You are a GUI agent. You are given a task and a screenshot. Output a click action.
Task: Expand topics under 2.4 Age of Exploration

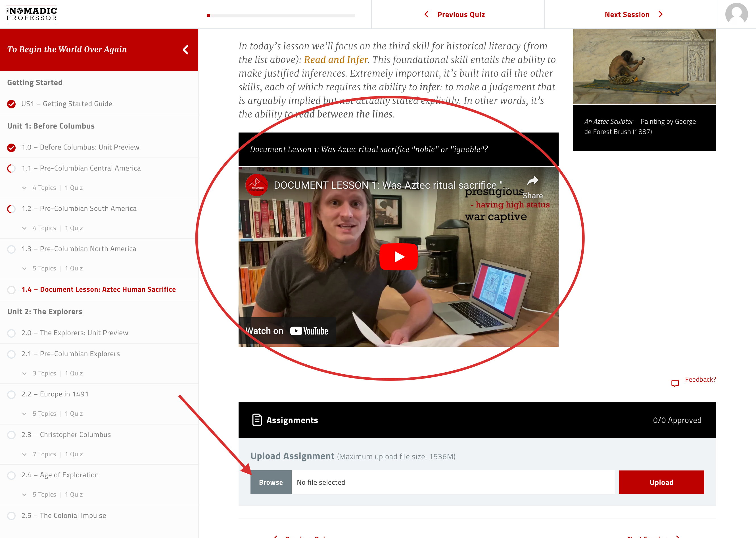(x=24, y=495)
